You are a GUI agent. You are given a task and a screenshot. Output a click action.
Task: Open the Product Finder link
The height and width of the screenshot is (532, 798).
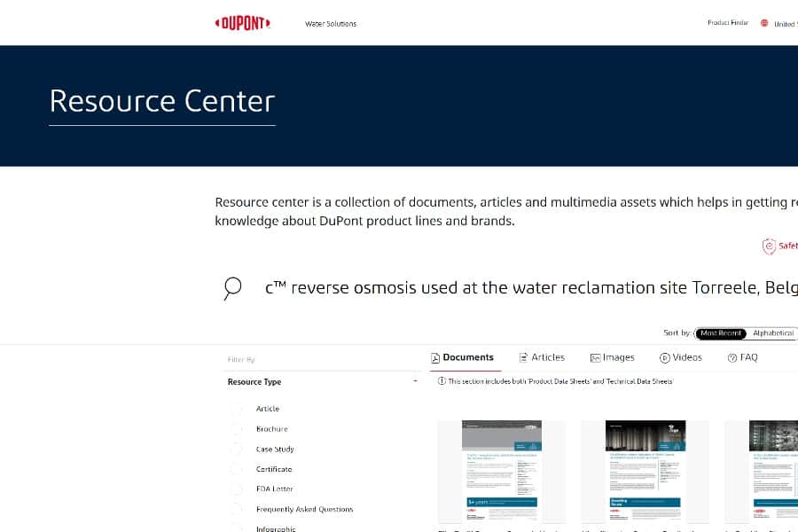[x=727, y=23]
